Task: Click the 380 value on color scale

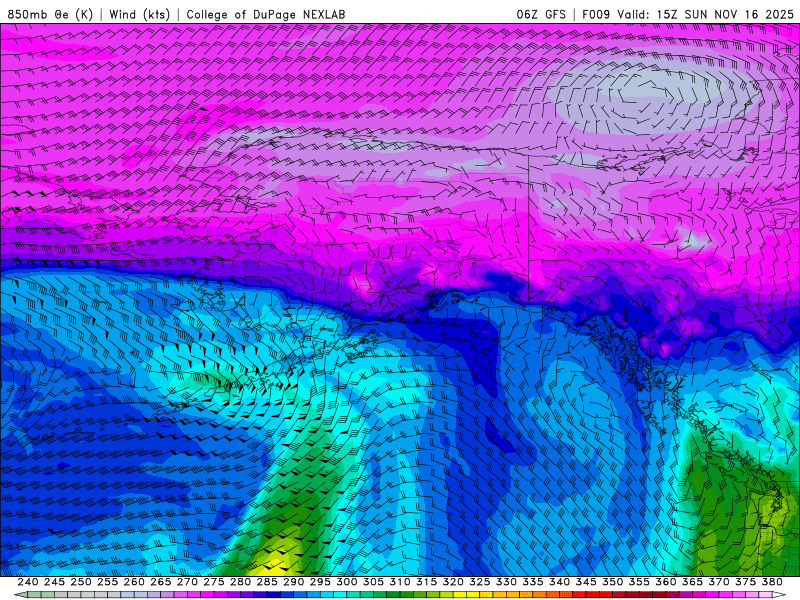Action: tap(772, 582)
